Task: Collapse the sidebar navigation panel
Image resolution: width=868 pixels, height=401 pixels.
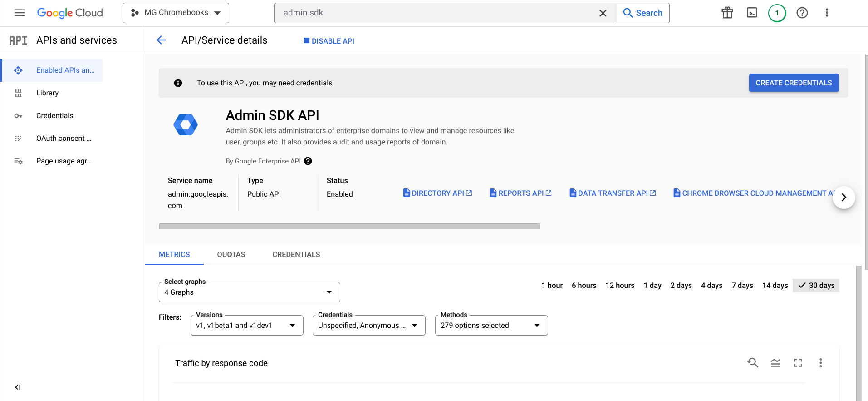Action: point(18,387)
